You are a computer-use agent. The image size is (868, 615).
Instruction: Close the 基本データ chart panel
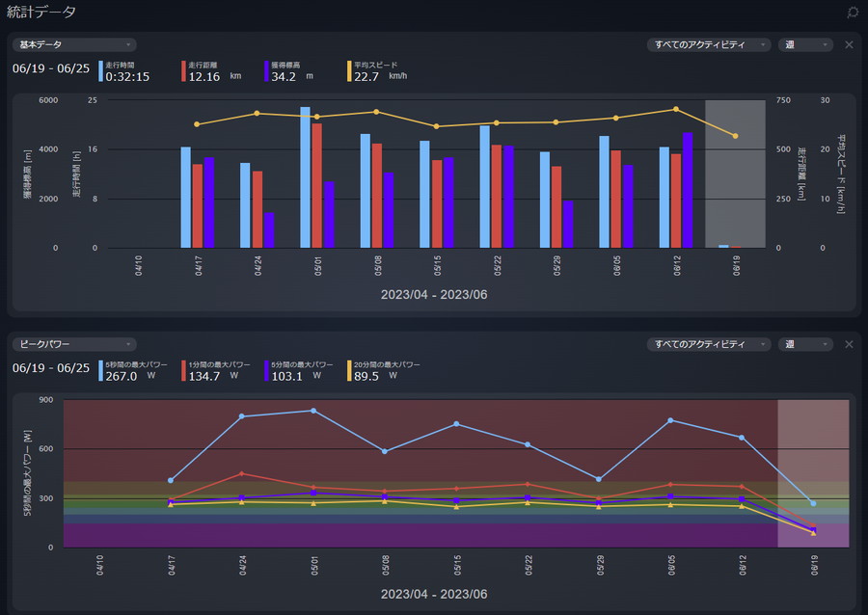tap(849, 44)
